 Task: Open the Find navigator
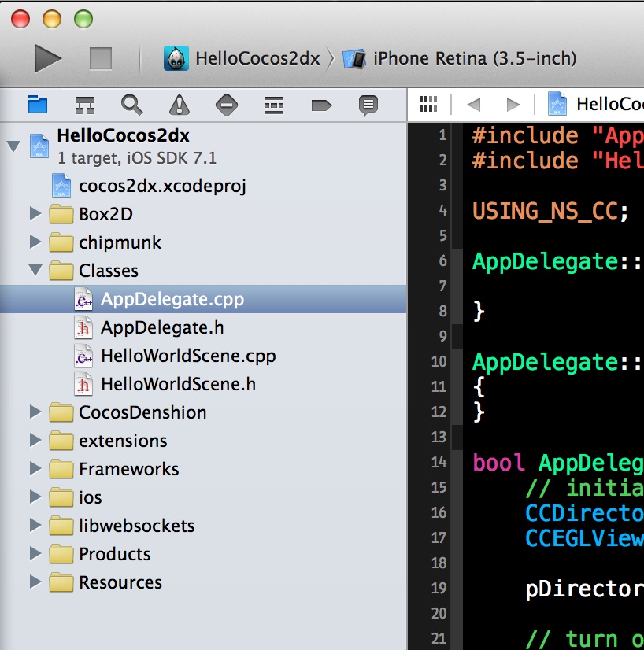pyautogui.click(x=131, y=105)
